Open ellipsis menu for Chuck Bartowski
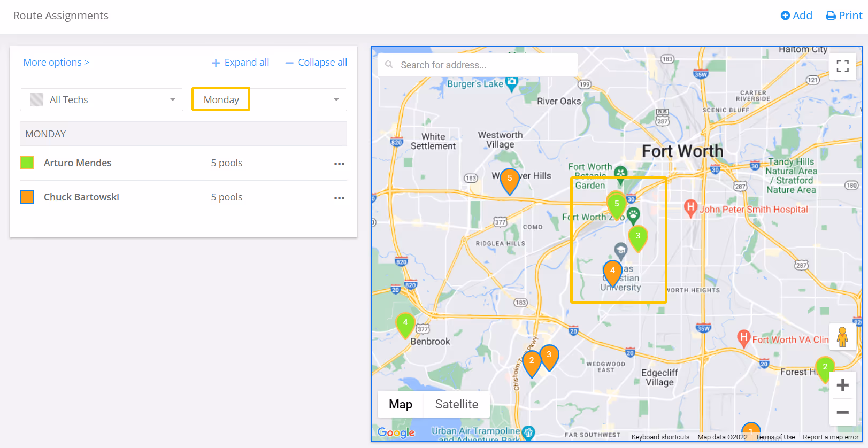 339,198
